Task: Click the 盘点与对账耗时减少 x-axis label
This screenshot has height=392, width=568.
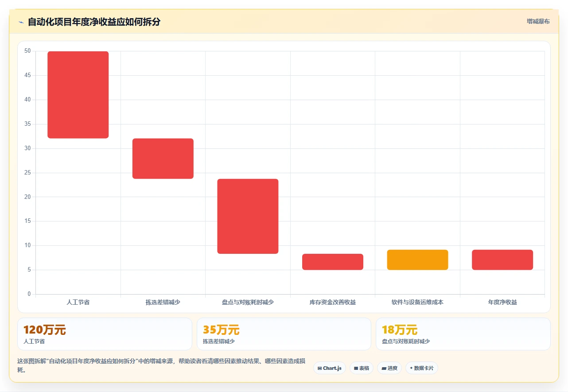Action: (248, 302)
